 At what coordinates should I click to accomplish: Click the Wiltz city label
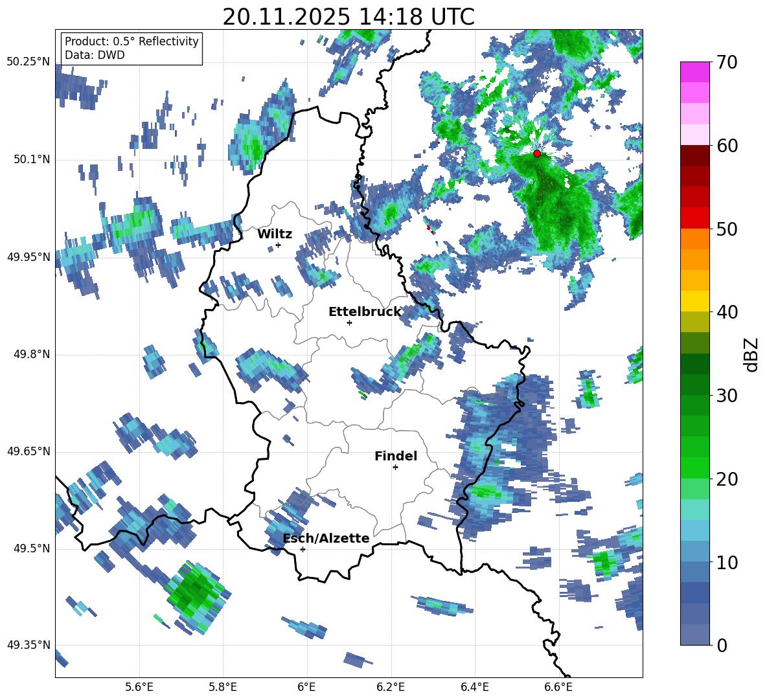(x=275, y=234)
